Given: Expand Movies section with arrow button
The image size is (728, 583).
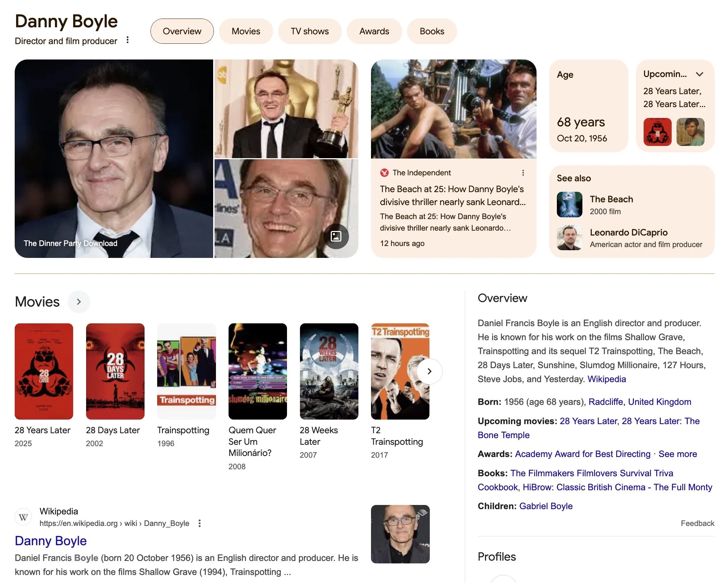Looking at the screenshot, I should tap(79, 302).
